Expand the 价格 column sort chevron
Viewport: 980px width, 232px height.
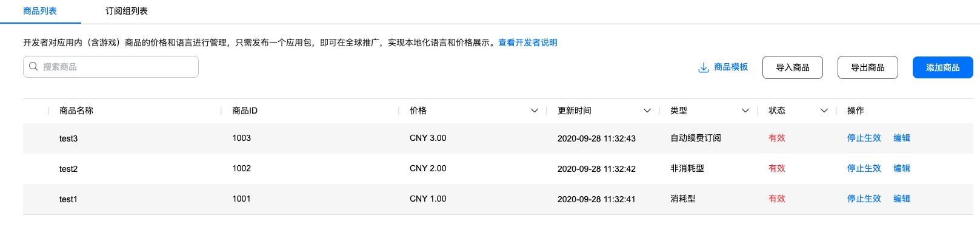[535, 111]
